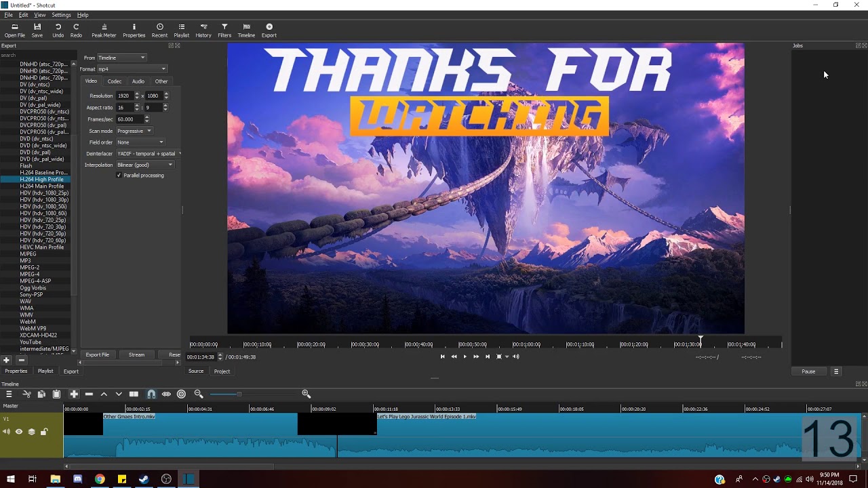Image resolution: width=868 pixels, height=488 pixels.
Task: Ripple delete with the minus icon
Action: coord(89,394)
